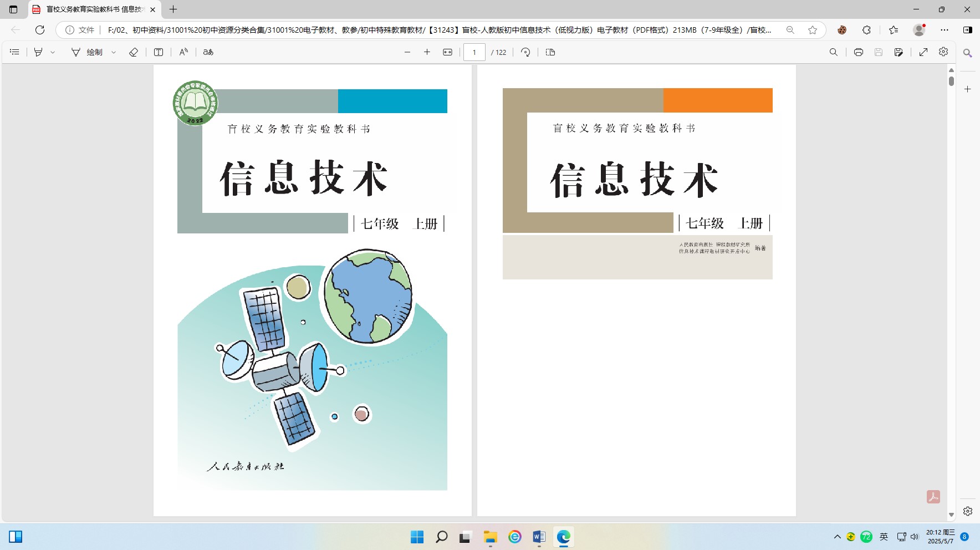Open the PDF translate tool
The width and height of the screenshot is (980, 550).
[208, 52]
